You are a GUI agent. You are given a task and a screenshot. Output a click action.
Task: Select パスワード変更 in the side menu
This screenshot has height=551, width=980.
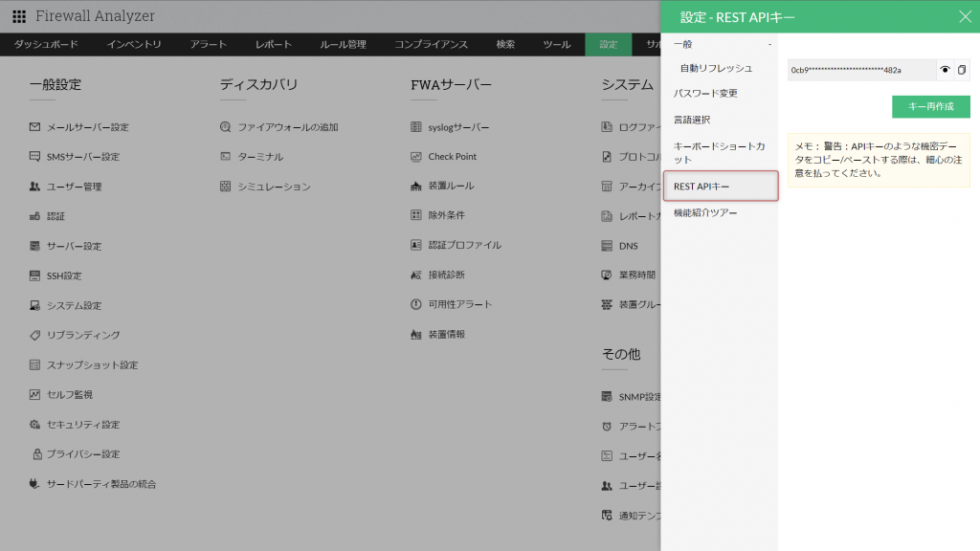[x=705, y=93]
